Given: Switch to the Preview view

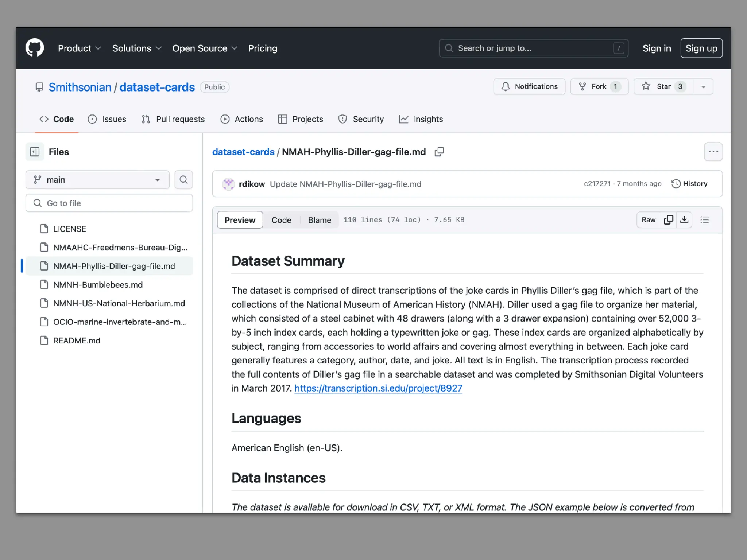Looking at the screenshot, I should (x=240, y=220).
